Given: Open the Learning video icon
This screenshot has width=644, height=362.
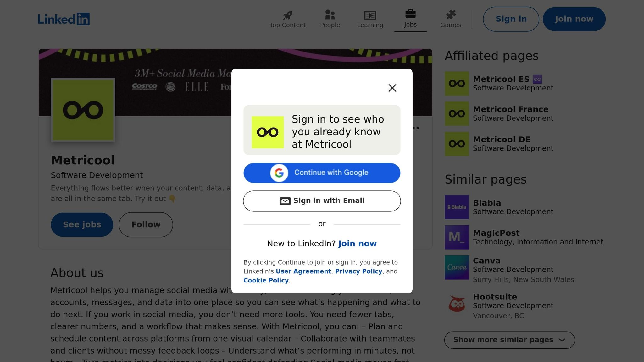Looking at the screenshot, I should pyautogui.click(x=370, y=15).
